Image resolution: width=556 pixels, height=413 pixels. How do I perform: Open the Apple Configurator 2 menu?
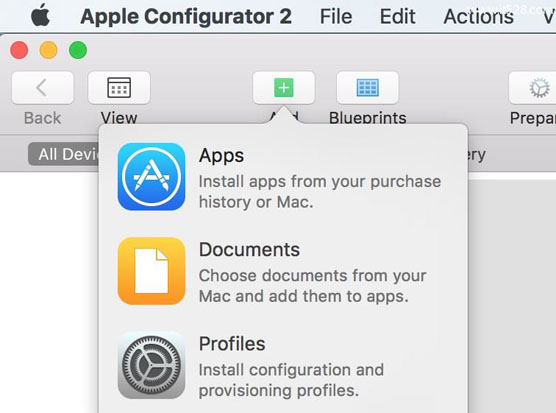point(186,16)
